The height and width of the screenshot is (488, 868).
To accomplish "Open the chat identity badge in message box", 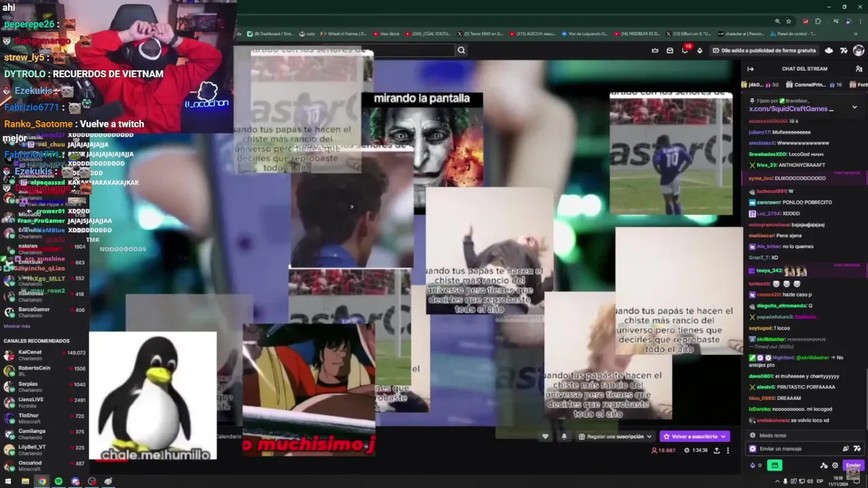I will tap(753, 449).
